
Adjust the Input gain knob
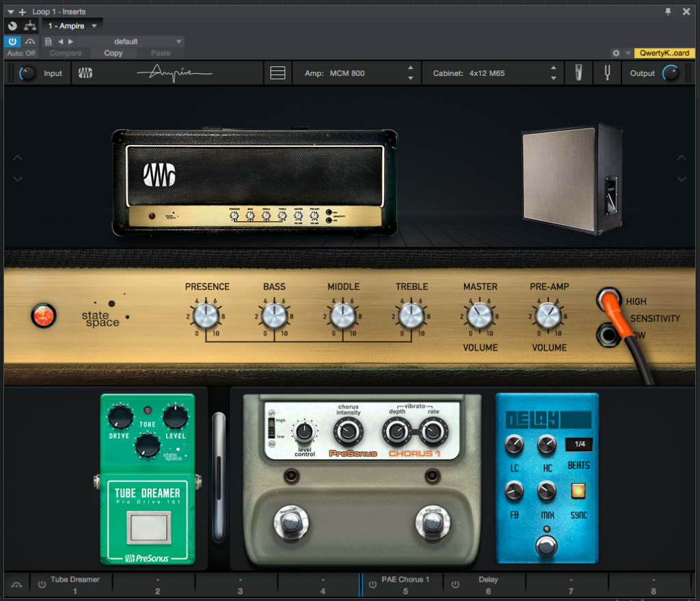(27, 73)
